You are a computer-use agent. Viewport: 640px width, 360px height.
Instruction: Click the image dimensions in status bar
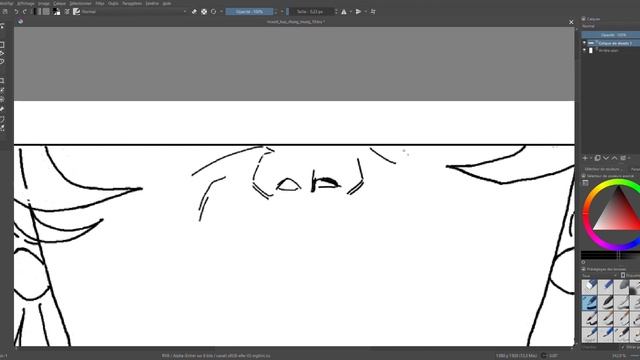[516, 356]
